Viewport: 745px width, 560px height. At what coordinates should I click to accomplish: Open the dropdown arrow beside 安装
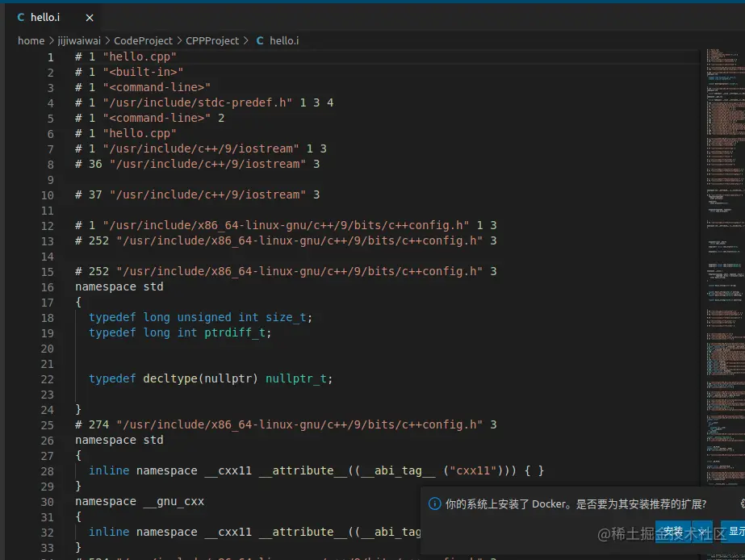[x=702, y=532]
